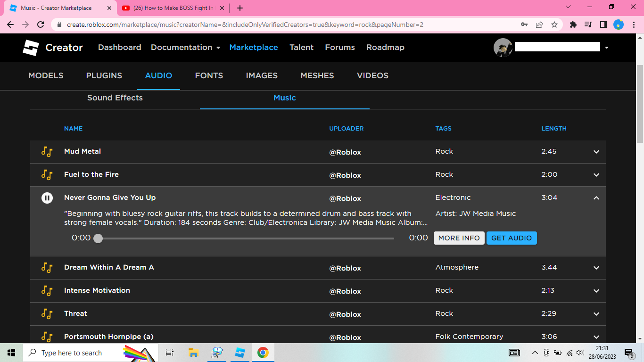Image resolution: width=644 pixels, height=362 pixels.
Task: Switch to the MODELS tab
Action: point(46,76)
